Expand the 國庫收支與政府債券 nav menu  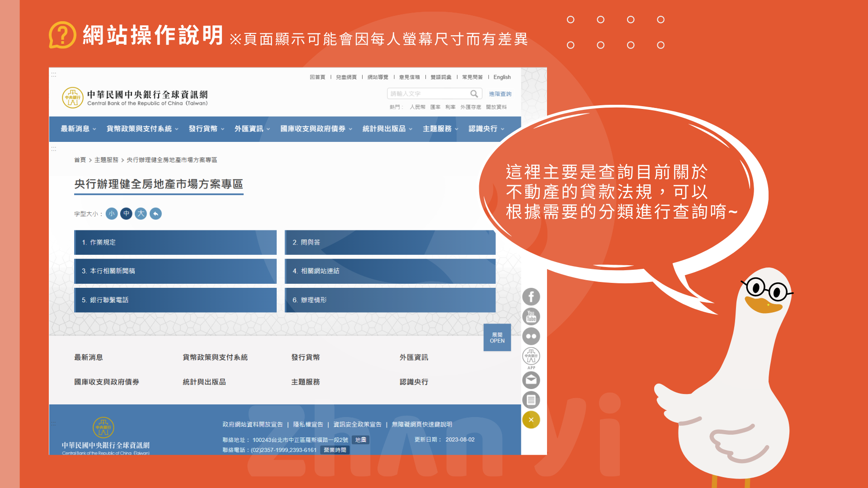point(316,129)
